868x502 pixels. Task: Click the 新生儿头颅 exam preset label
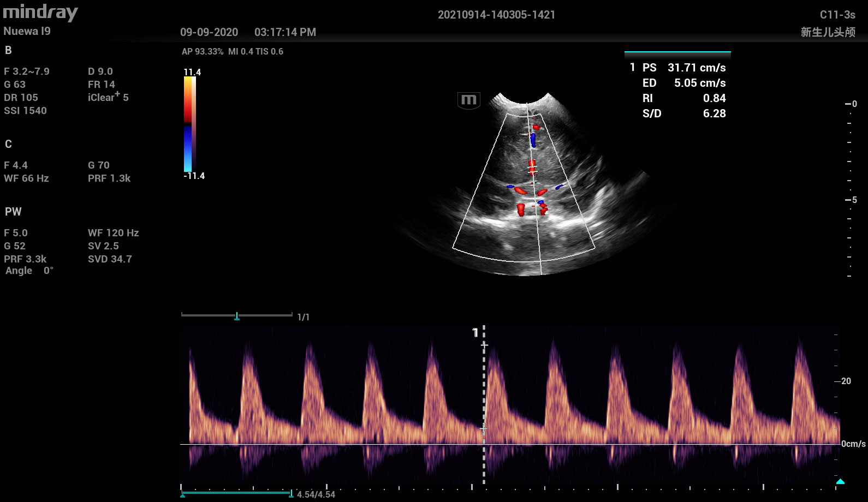pos(828,32)
